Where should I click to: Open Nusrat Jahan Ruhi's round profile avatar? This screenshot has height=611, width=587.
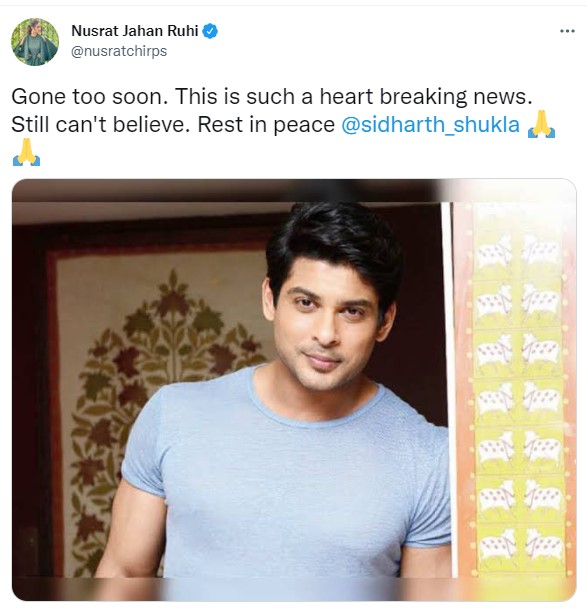pos(35,42)
